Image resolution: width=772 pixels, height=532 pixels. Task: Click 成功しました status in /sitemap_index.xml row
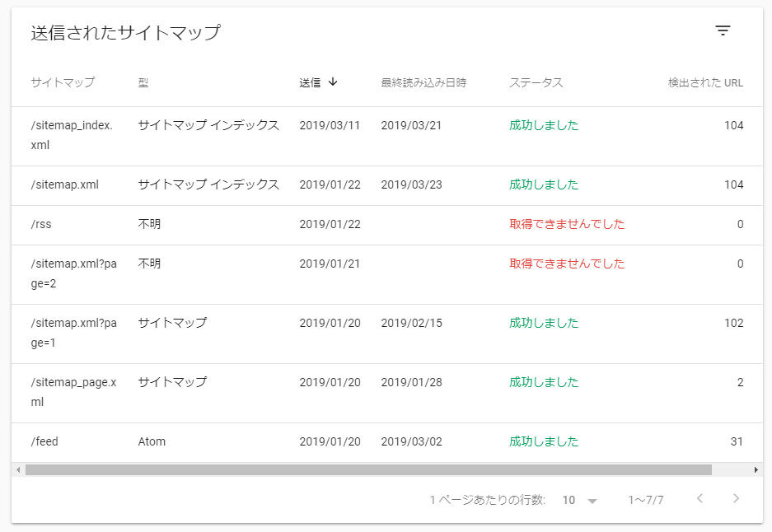544,125
